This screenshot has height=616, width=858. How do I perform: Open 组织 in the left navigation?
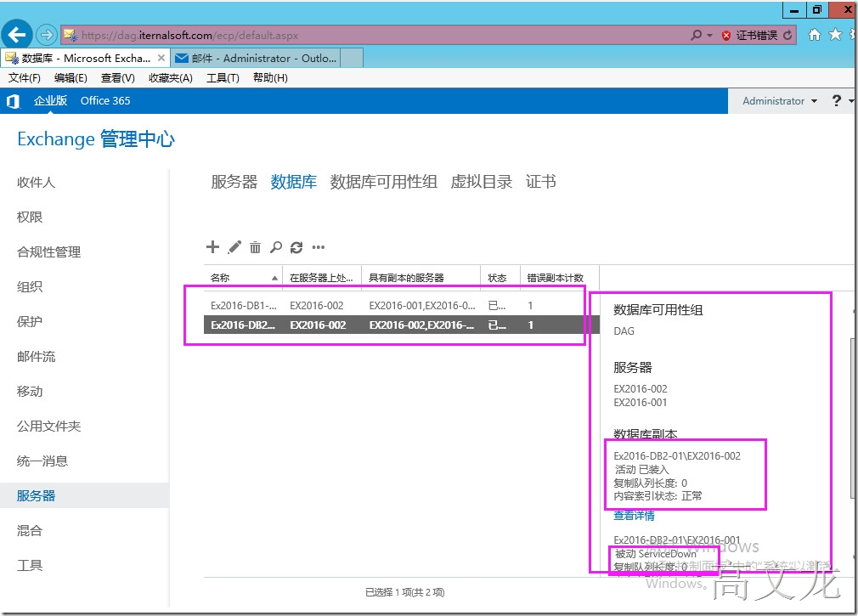tap(30, 286)
